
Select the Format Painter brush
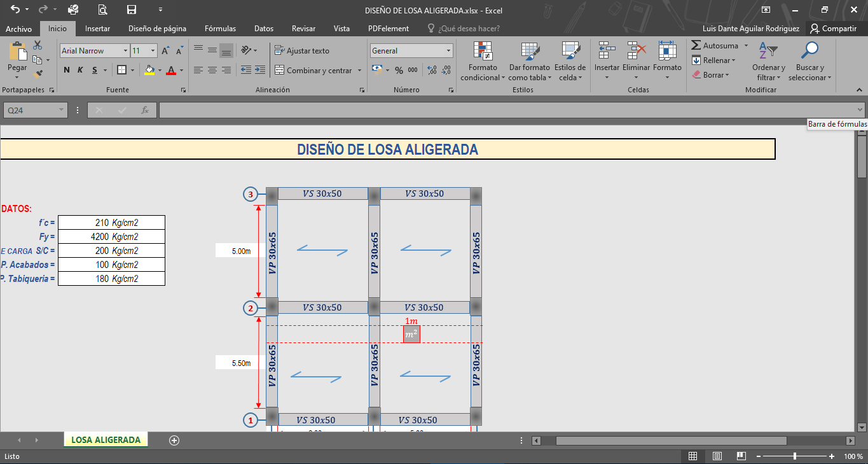click(x=38, y=74)
